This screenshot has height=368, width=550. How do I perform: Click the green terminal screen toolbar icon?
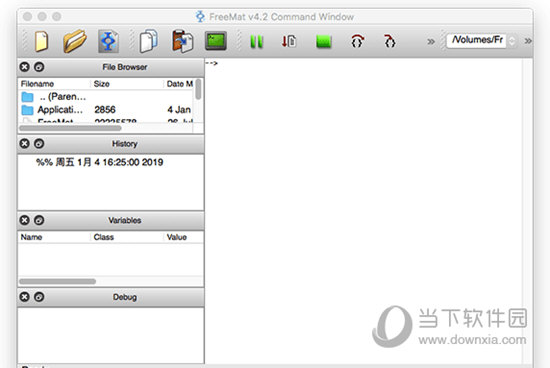(x=216, y=41)
